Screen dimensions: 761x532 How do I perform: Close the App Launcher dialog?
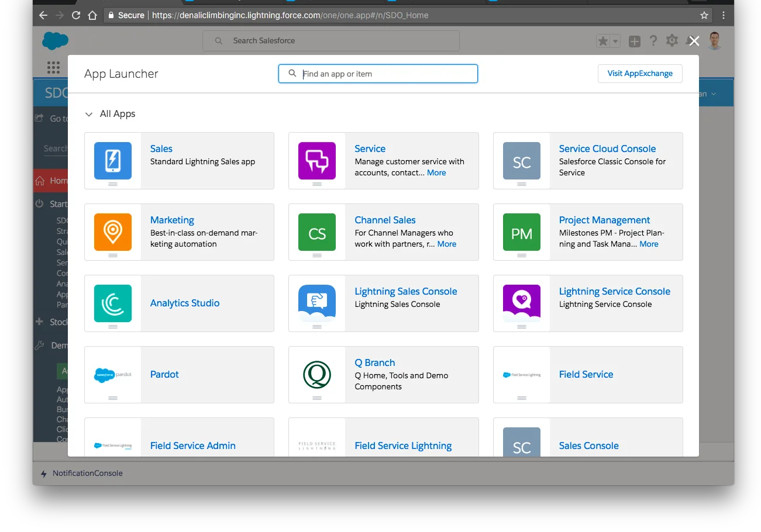[x=694, y=41]
